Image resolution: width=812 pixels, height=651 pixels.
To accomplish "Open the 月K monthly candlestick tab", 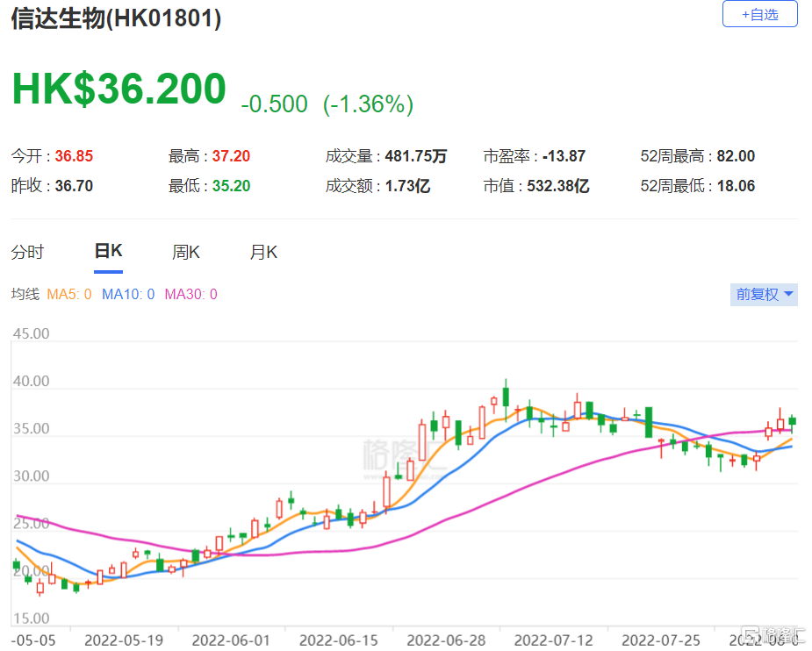I will coord(263,252).
